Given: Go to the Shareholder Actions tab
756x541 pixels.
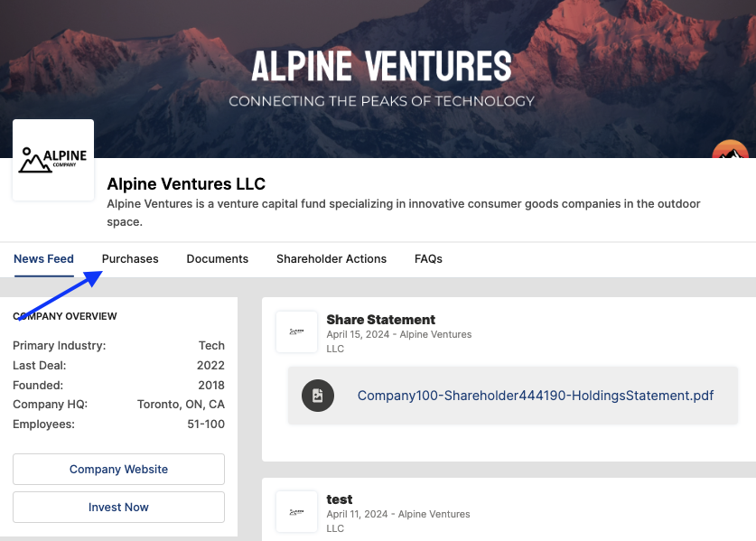Looking at the screenshot, I should pos(331,259).
